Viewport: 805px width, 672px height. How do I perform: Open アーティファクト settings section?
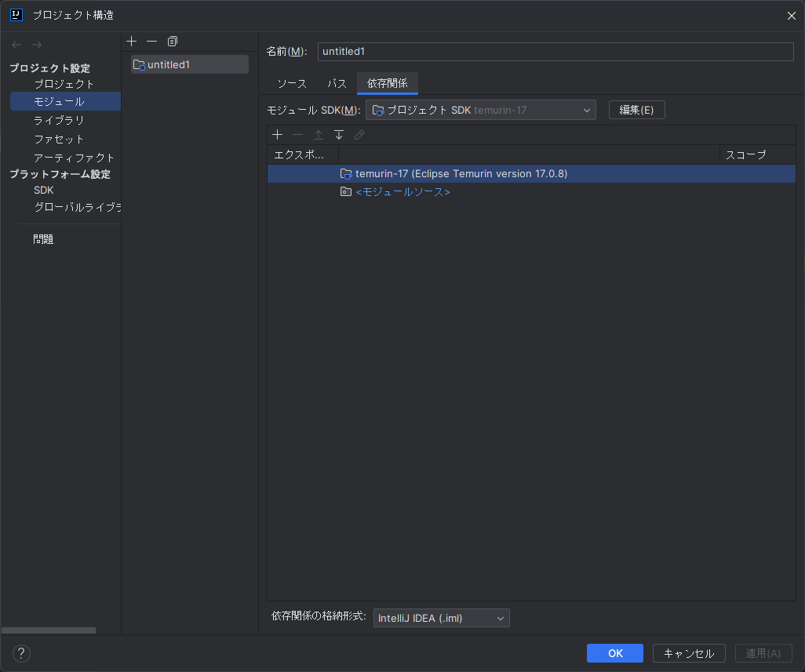pyautogui.click(x=74, y=158)
